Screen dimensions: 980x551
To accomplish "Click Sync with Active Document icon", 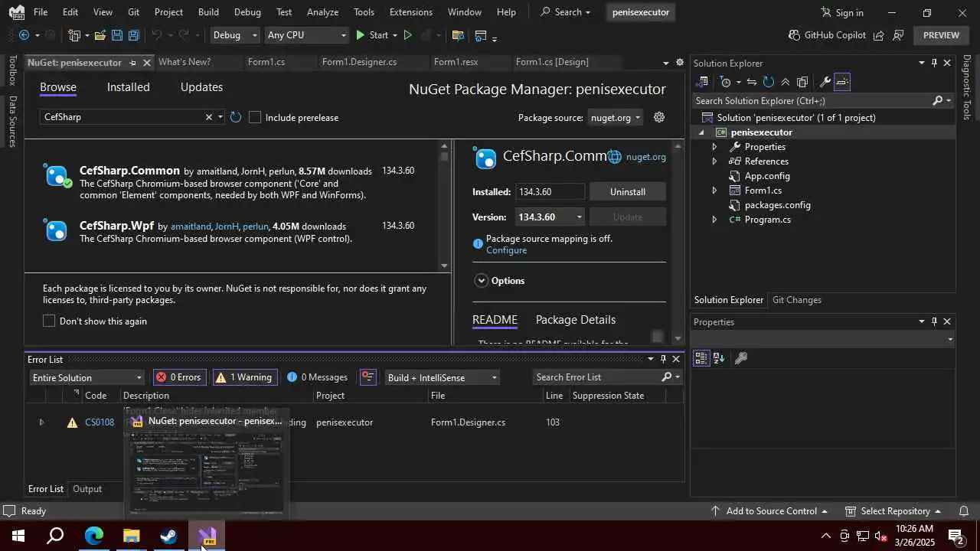I will point(752,82).
